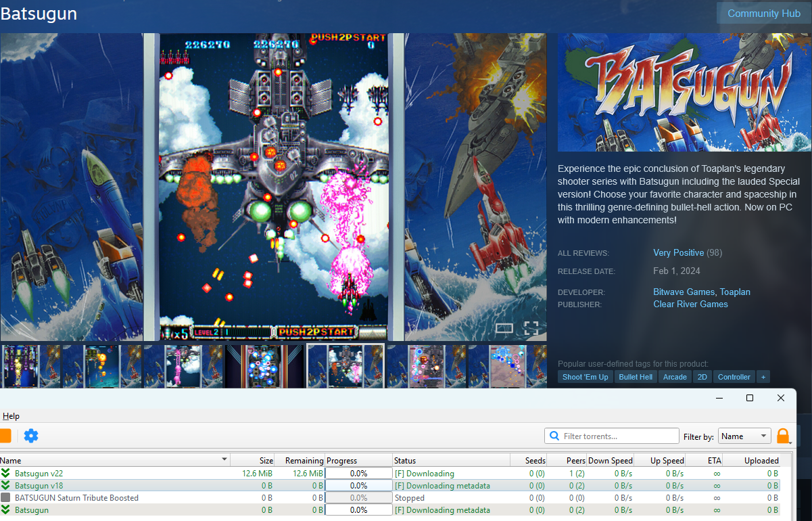Open developer Bitwave Games link

[684, 292]
